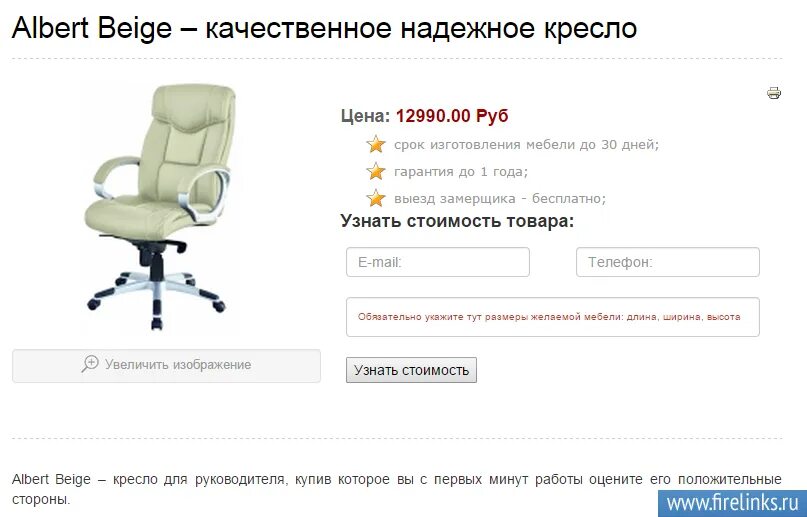Click the Albert Beige page heading

(x=324, y=28)
